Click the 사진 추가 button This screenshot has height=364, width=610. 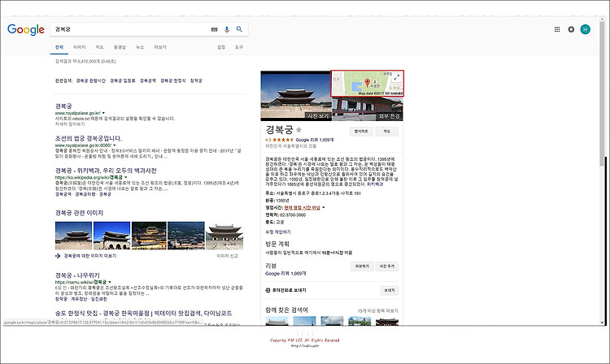(x=387, y=266)
